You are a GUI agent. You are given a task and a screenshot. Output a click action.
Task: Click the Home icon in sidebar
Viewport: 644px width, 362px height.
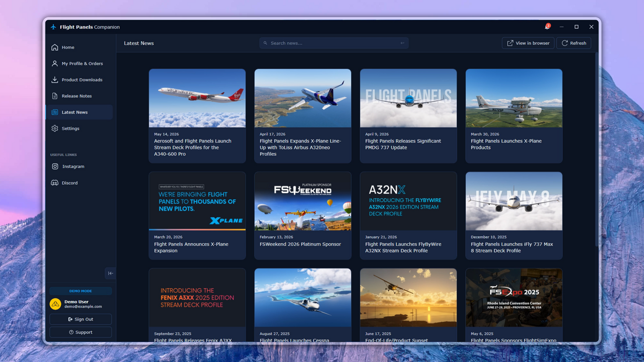[x=55, y=47]
